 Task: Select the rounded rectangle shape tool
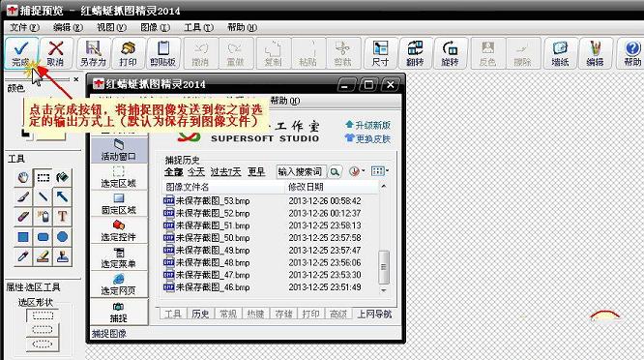pyautogui.click(x=43, y=237)
